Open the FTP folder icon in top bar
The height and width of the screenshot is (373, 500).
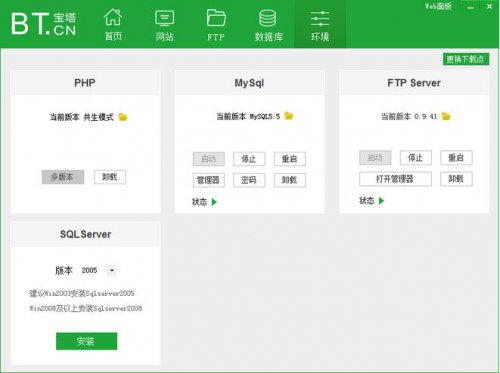click(216, 18)
